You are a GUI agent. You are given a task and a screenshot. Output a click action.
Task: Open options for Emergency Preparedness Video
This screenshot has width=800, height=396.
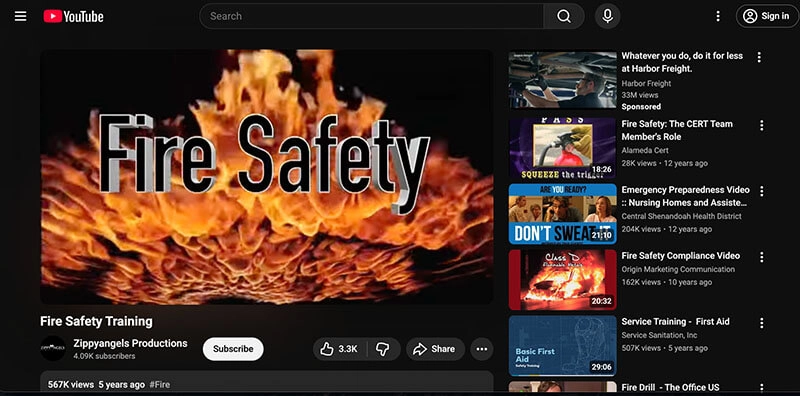tap(761, 191)
